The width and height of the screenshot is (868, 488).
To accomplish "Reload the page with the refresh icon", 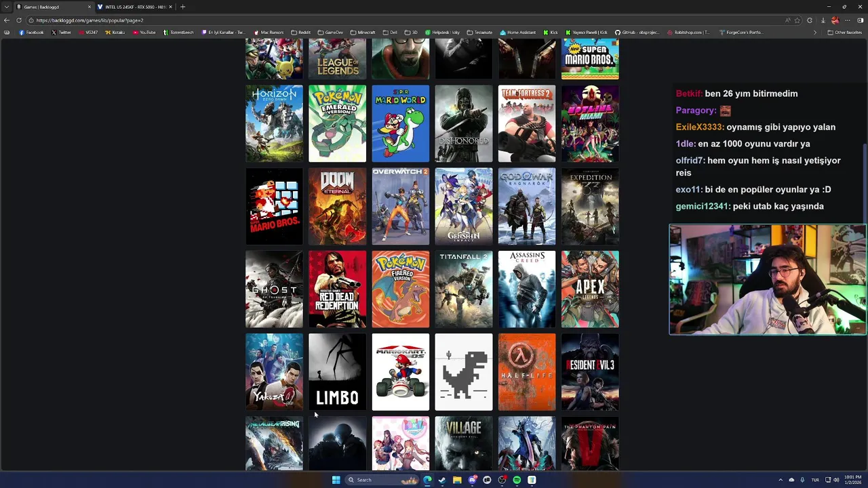I will point(18,20).
